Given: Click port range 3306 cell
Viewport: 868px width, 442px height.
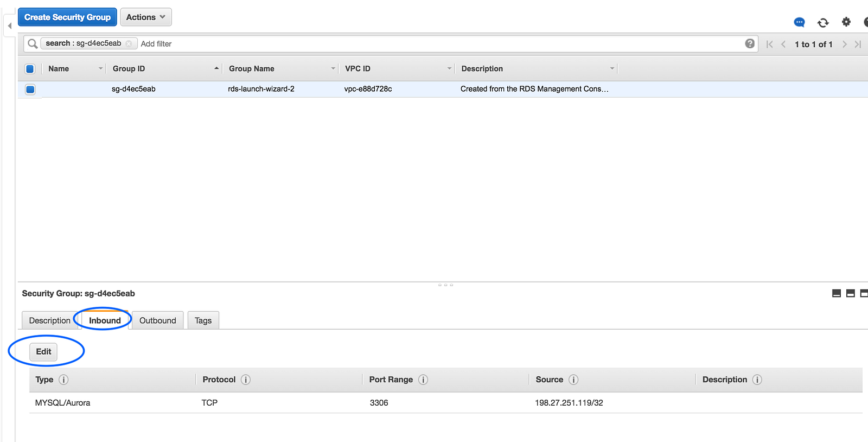Looking at the screenshot, I should [379, 403].
